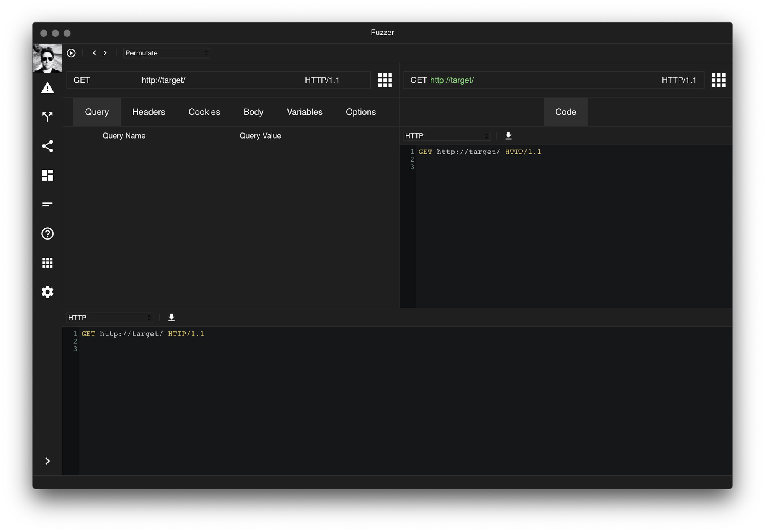Open settings gear in sidebar
Viewport: 765px width, 532px height.
[x=47, y=292]
